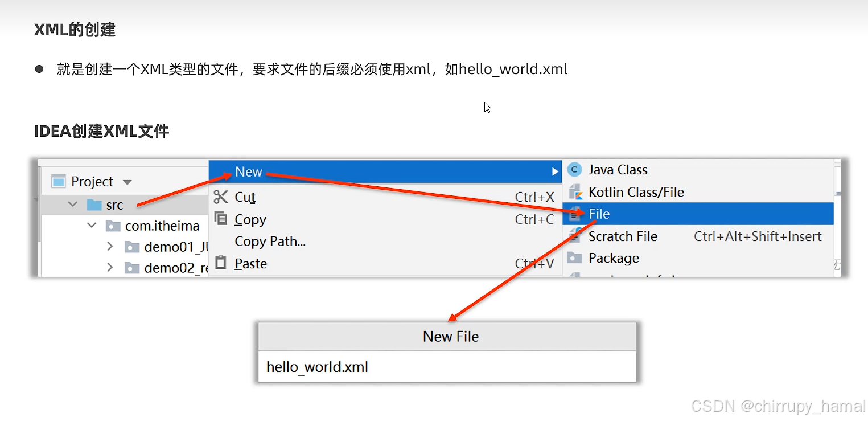Viewport: 868px width, 421px height.
Task: Select File in the New submenu
Action: [x=698, y=214]
